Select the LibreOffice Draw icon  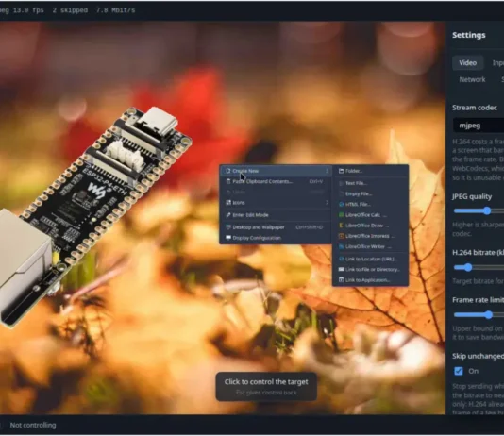pos(341,226)
